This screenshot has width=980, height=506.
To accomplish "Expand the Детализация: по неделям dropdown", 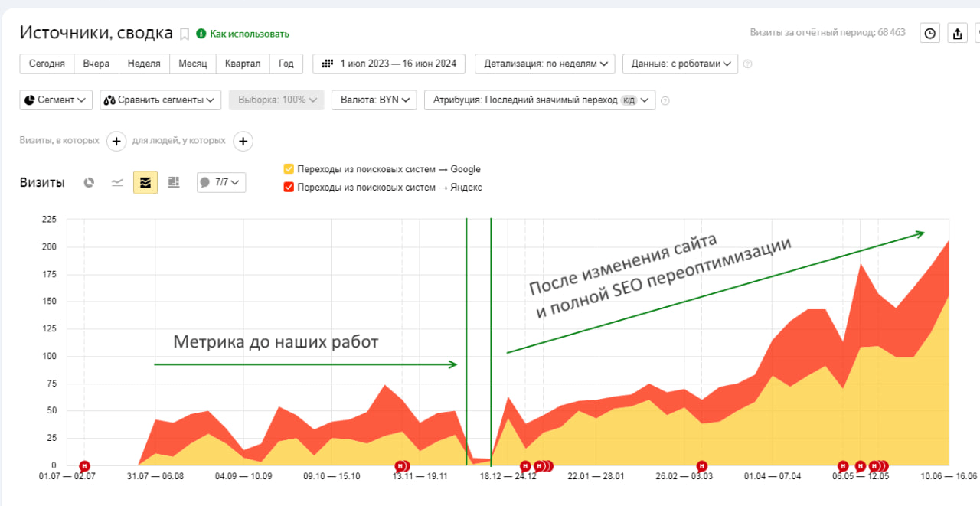I will [x=545, y=64].
